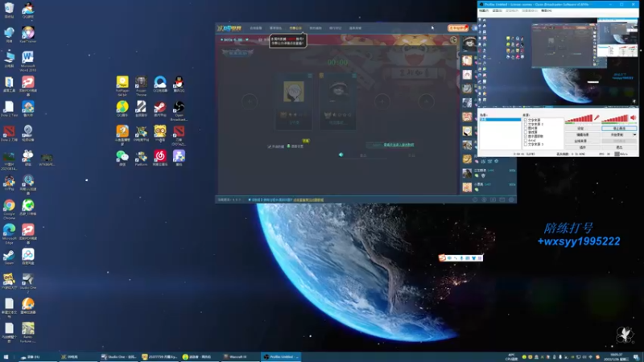644x362 pixels.
Task: Switch to Warcraft III in the taskbar
Action: (x=239, y=357)
